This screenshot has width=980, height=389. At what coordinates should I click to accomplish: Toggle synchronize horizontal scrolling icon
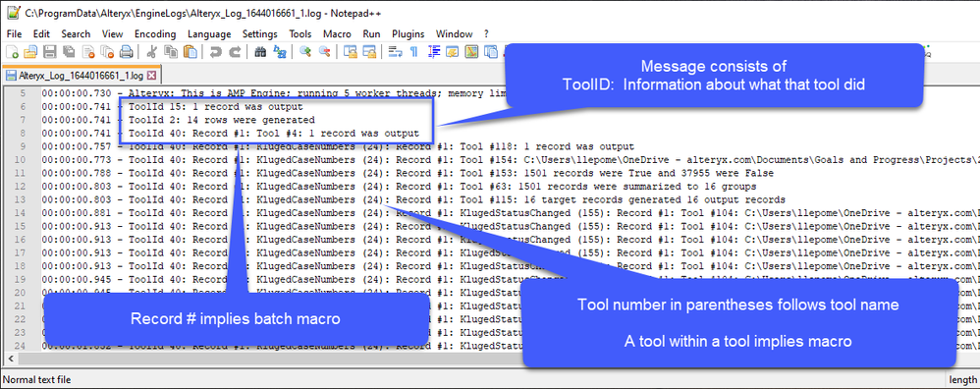pos(370,52)
